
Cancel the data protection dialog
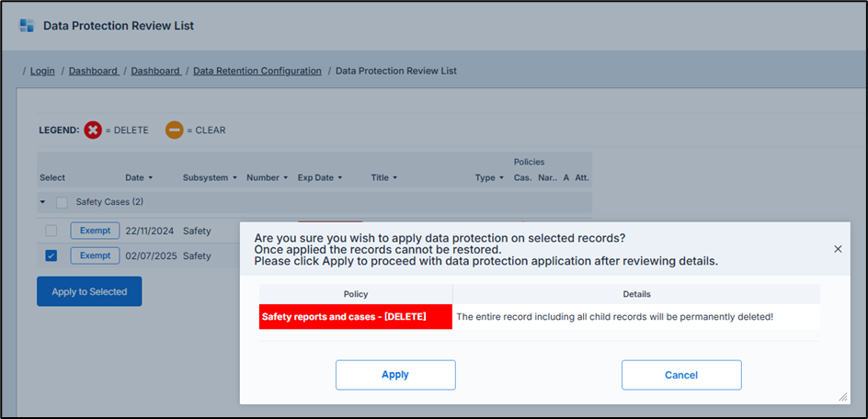[681, 375]
